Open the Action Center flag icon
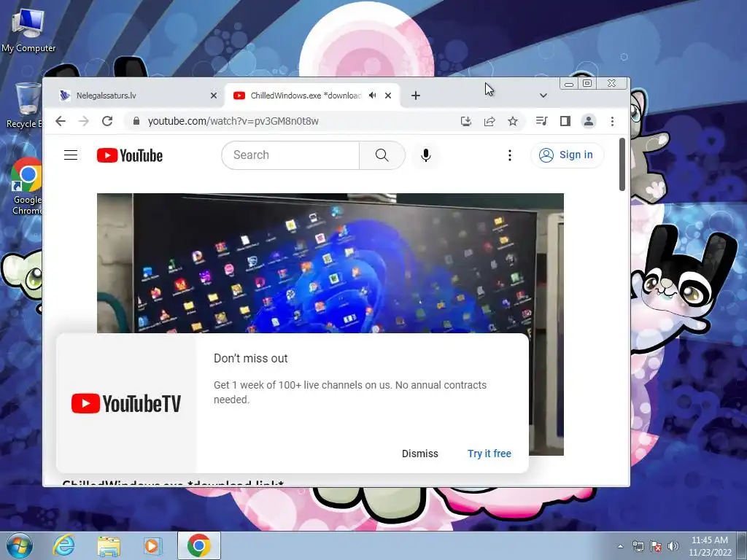The height and width of the screenshot is (560, 747). [x=656, y=546]
